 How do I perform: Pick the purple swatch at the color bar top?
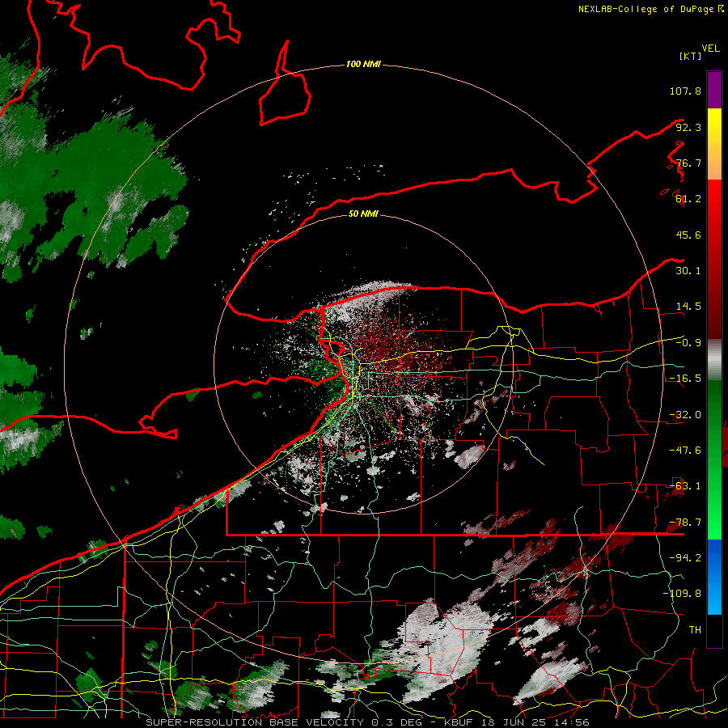point(714,90)
